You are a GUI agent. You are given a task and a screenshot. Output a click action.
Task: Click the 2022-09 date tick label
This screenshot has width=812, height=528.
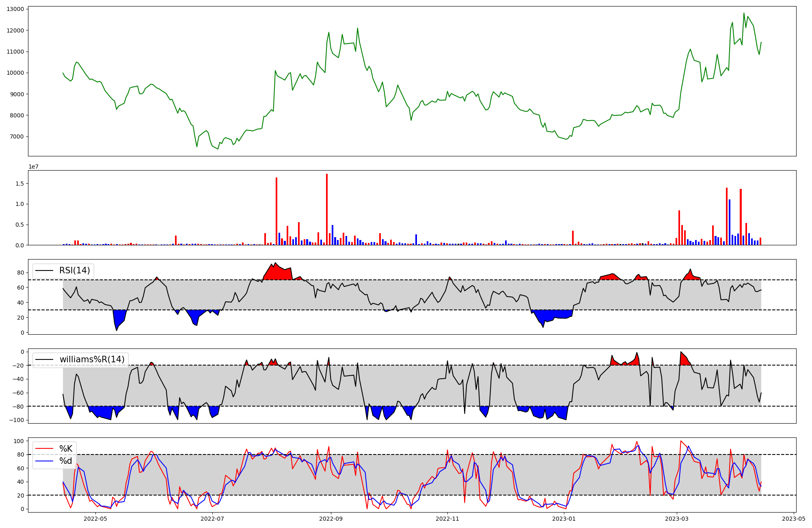pos(331,519)
